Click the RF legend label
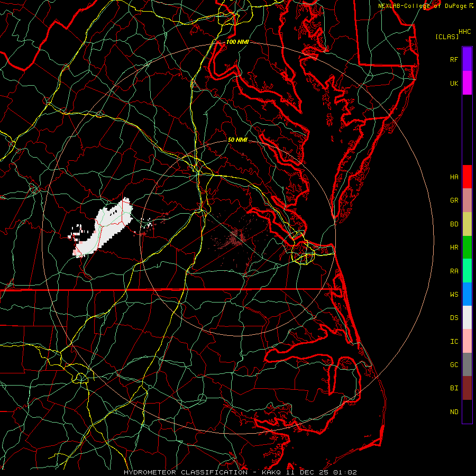Viewport: 476px width, 476px height. [x=454, y=59]
